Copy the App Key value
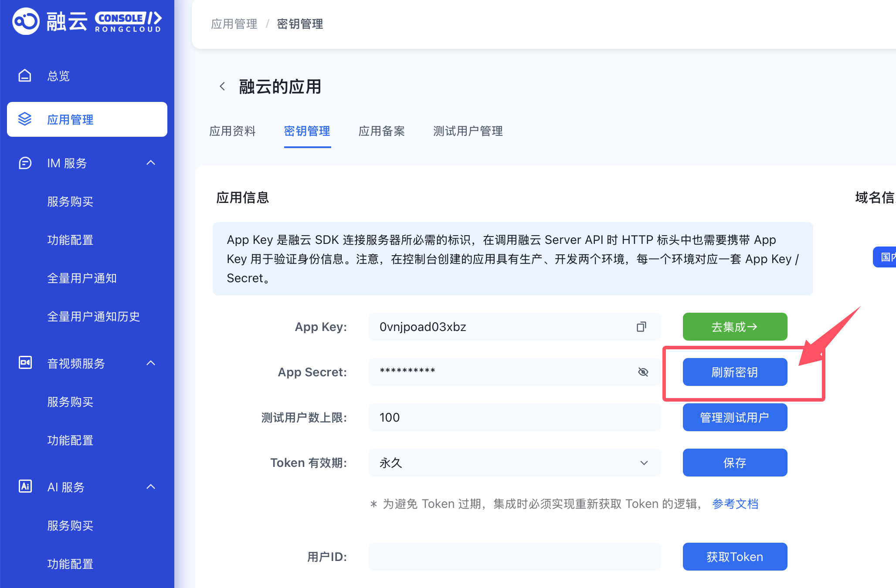Image resolution: width=896 pixels, height=588 pixels. pos(641,327)
